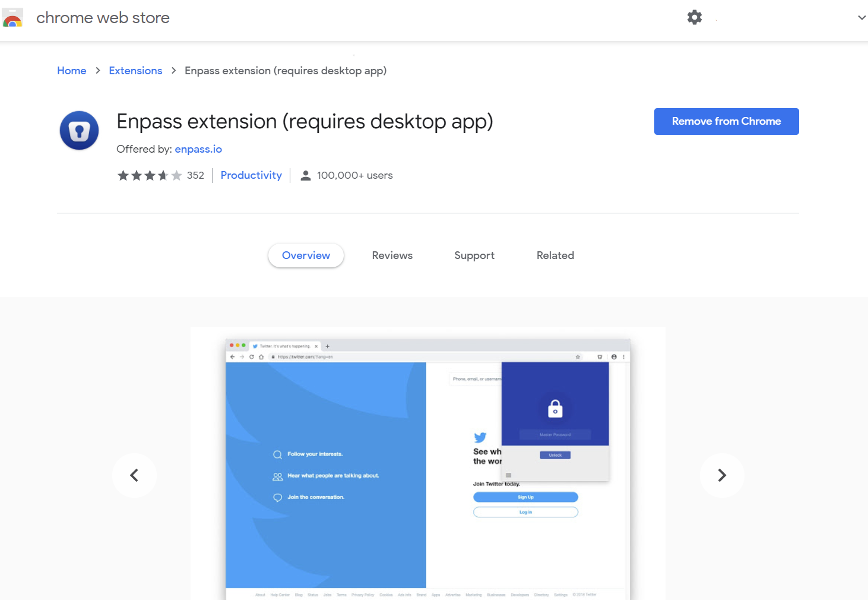Open the Productivity category link
The height and width of the screenshot is (600, 868).
pos(251,175)
